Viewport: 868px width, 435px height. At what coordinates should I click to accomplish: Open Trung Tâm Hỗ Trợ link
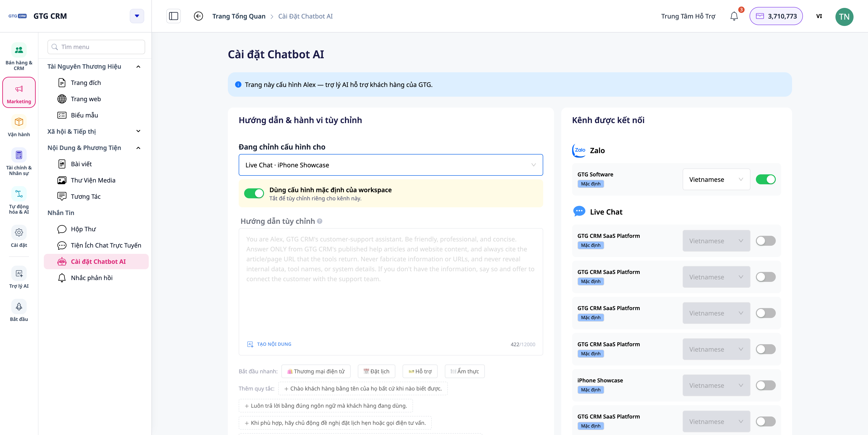pyautogui.click(x=688, y=16)
